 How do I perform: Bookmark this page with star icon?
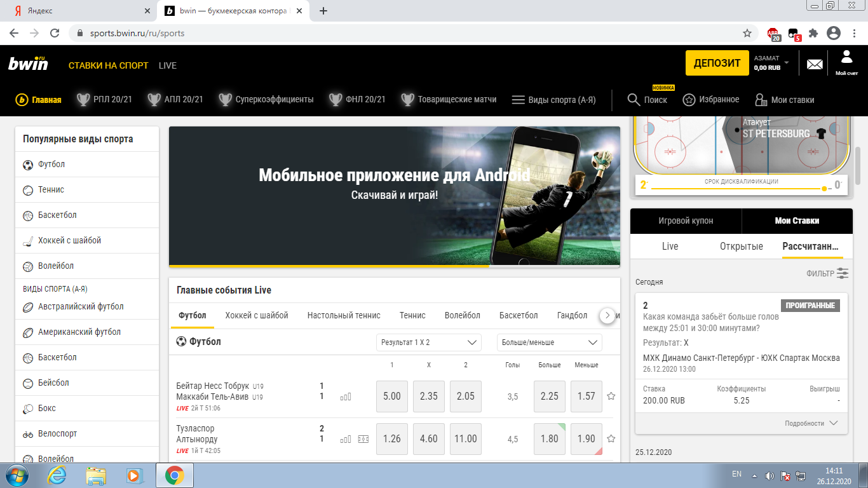point(747,33)
